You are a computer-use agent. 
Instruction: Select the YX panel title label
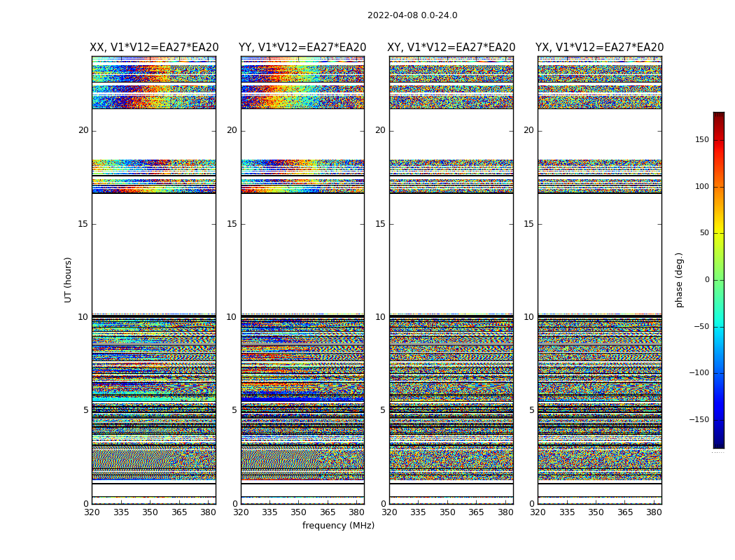pos(599,48)
